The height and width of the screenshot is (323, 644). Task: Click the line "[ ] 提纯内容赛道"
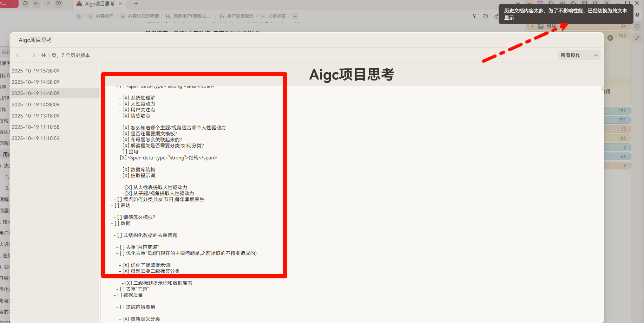coord(136,307)
